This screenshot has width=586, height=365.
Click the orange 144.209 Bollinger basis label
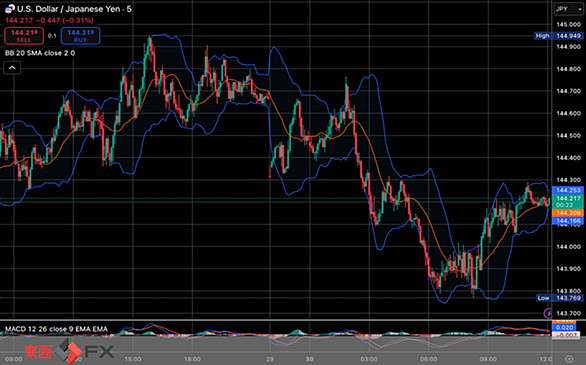568,213
